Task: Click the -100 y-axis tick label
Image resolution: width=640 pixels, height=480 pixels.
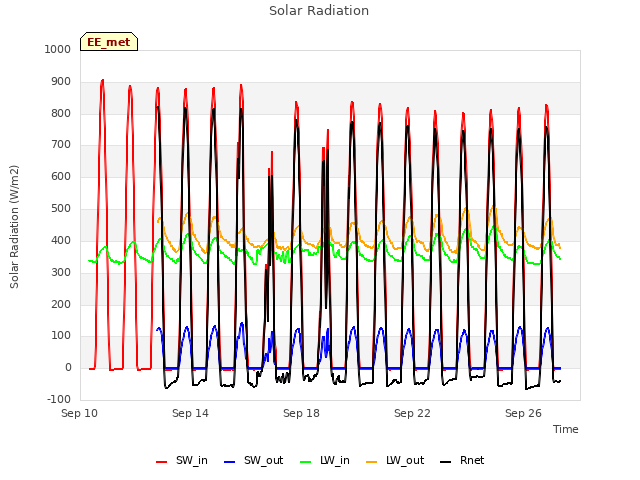Action: pyautogui.click(x=59, y=399)
